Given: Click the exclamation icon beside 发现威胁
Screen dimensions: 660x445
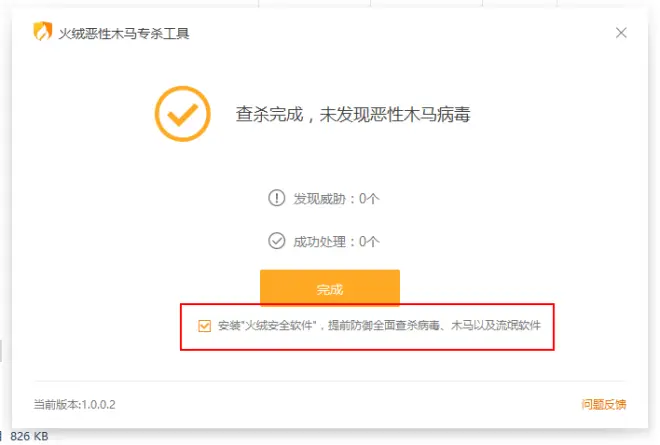Looking at the screenshot, I should [x=277, y=198].
